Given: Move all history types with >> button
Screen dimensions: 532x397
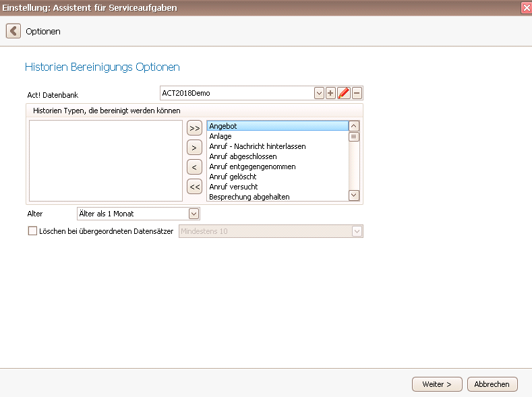Looking at the screenshot, I should [x=194, y=128].
